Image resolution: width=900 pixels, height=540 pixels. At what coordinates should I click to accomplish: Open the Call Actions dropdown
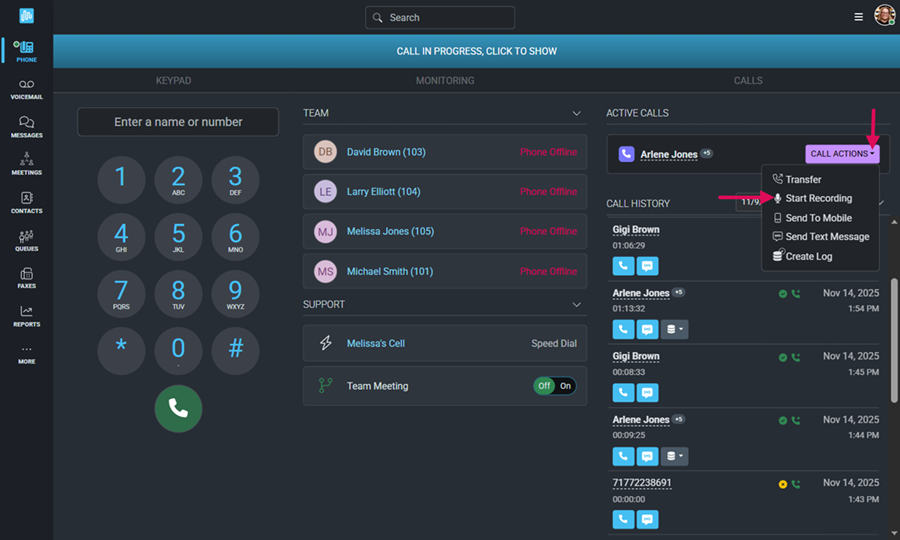pyautogui.click(x=842, y=154)
